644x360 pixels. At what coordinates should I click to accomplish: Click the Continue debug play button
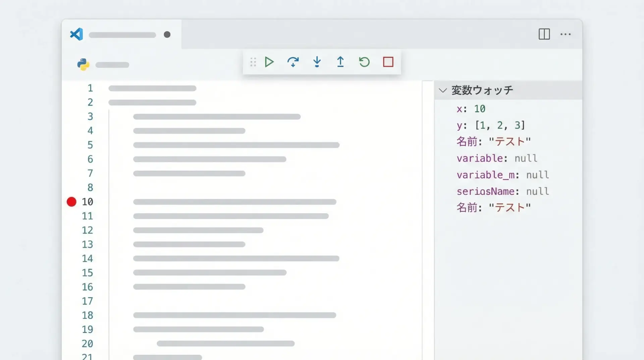269,62
